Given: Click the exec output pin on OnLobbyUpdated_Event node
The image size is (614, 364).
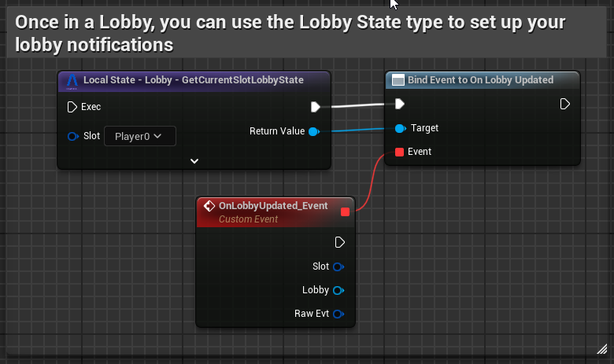Looking at the screenshot, I should point(340,242).
